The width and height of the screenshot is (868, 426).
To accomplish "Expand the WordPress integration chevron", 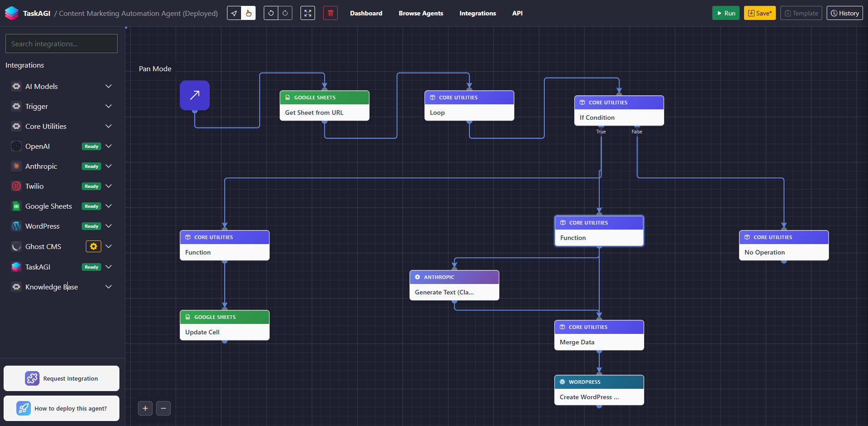I will (x=108, y=226).
